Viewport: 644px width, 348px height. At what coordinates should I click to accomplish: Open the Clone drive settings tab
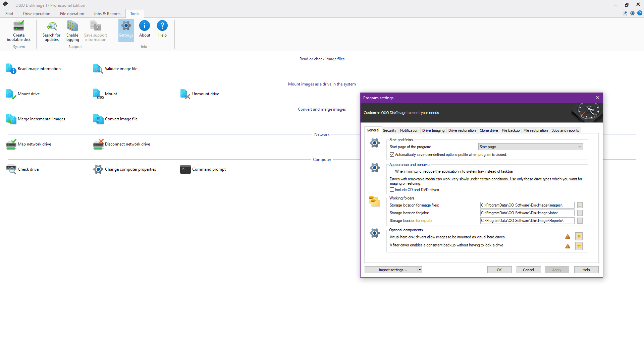pyautogui.click(x=489, y=130)
